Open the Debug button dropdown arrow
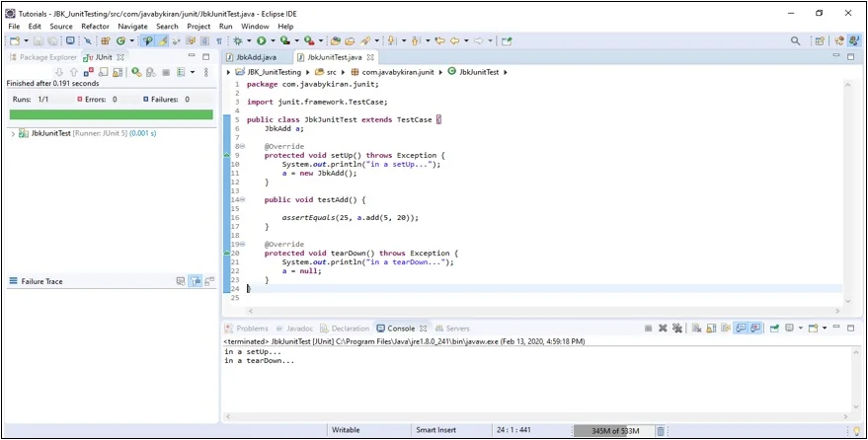 coord(249,40)
